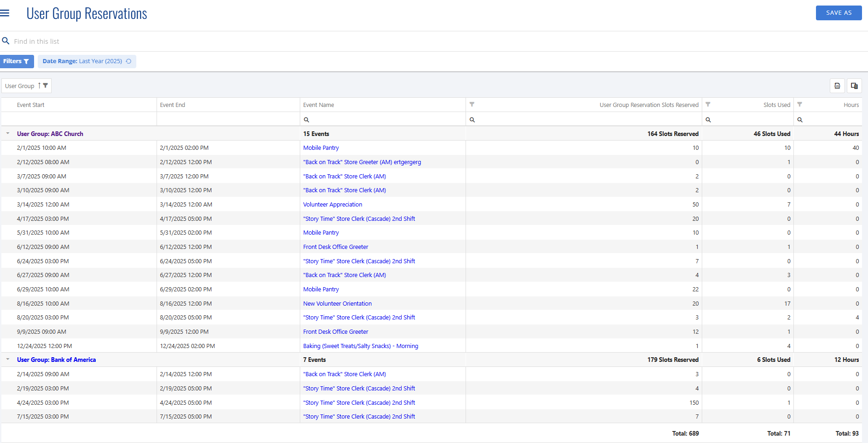
Task: Click the Hours column search icon
Action: [x=800, y=120]
